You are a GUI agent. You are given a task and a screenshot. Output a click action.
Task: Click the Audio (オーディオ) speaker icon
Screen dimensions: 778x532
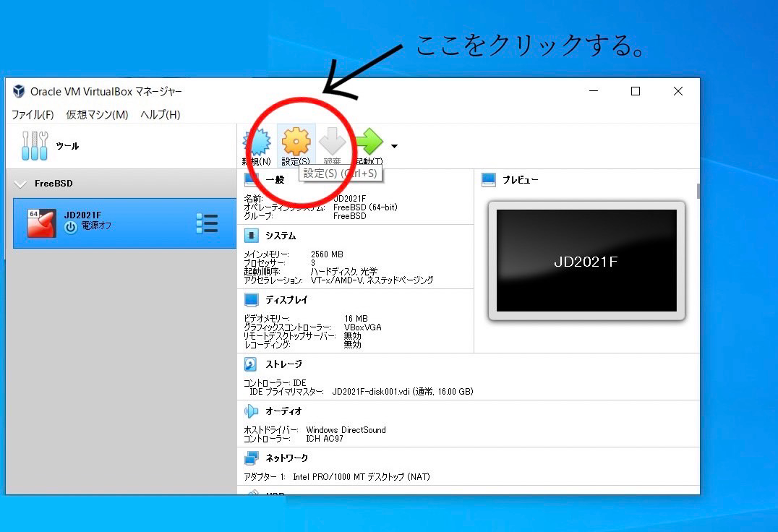point(251,411)
